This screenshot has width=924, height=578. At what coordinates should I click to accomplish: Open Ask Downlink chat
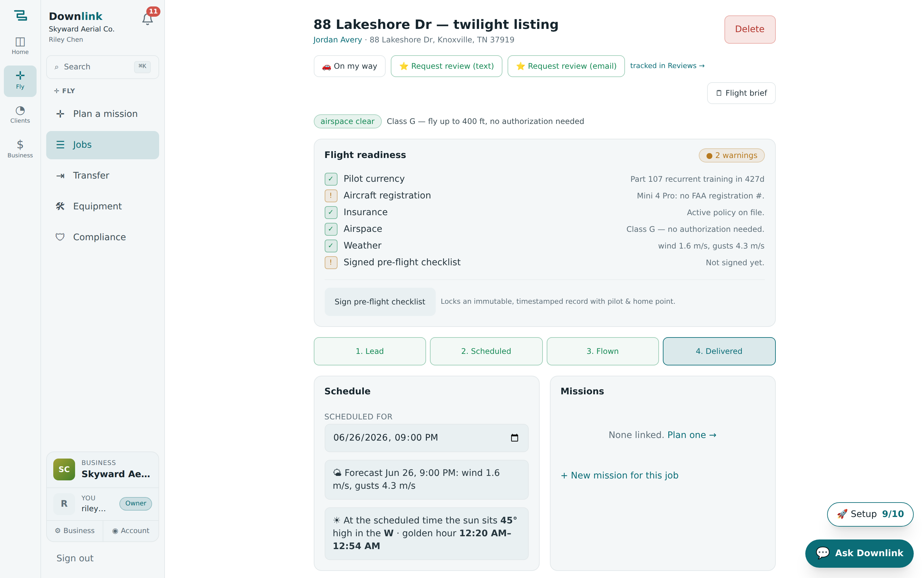859,553
